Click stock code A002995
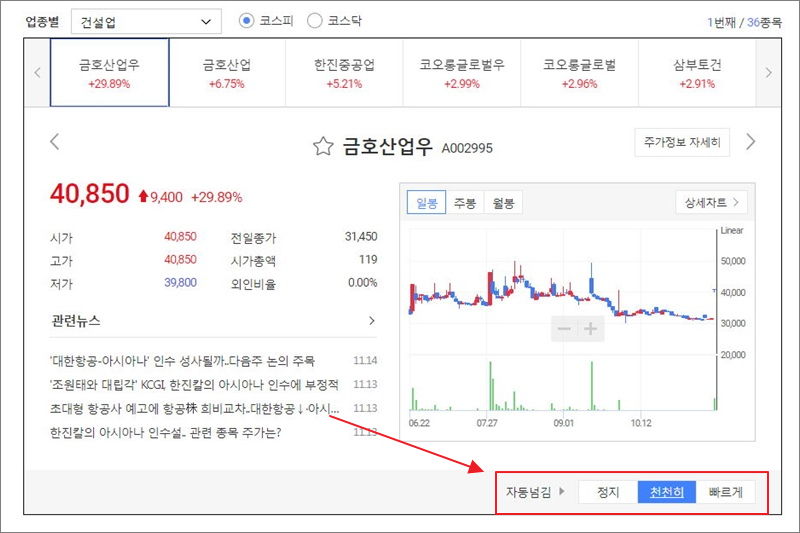Image resolution: width=800 pixels, height=533 pixels. click(467, 148)
